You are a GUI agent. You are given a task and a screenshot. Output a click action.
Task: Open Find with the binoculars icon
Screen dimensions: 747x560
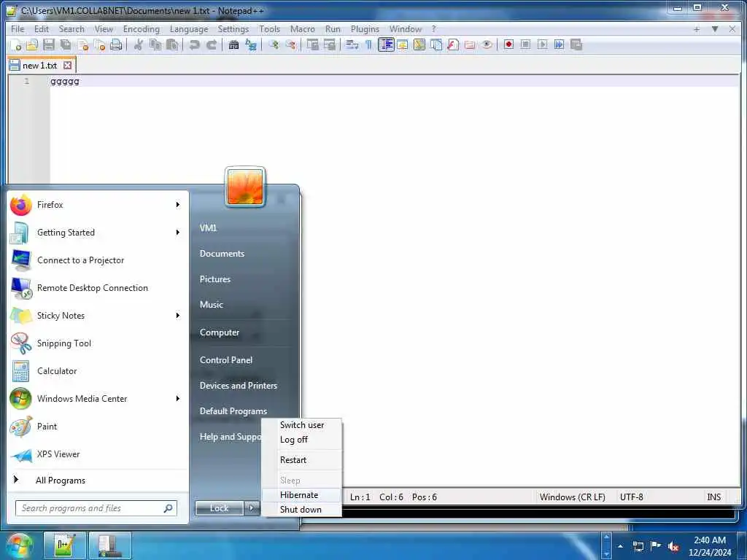tap(233, 44)
